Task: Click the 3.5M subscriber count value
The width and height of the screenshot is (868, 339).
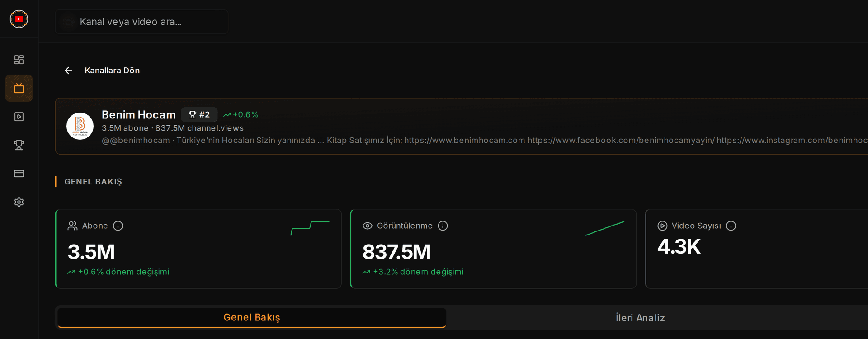Action: (91, 252)
